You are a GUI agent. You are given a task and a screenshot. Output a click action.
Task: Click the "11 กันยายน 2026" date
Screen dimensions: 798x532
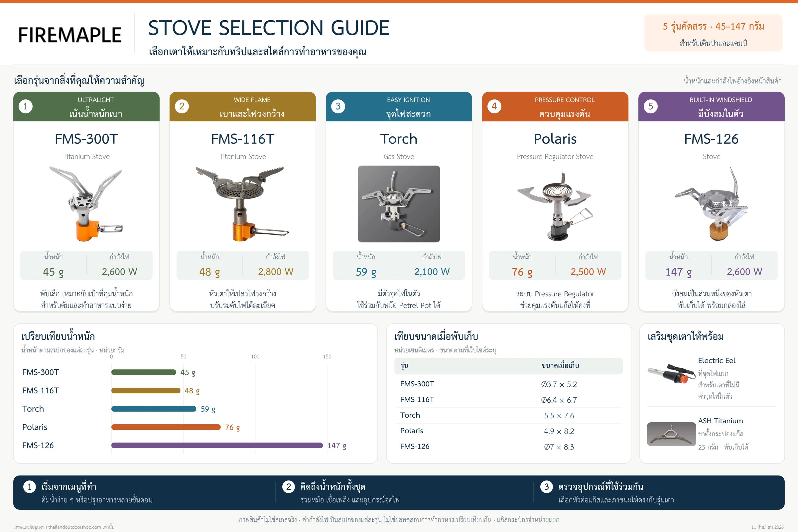pos(767,527)
